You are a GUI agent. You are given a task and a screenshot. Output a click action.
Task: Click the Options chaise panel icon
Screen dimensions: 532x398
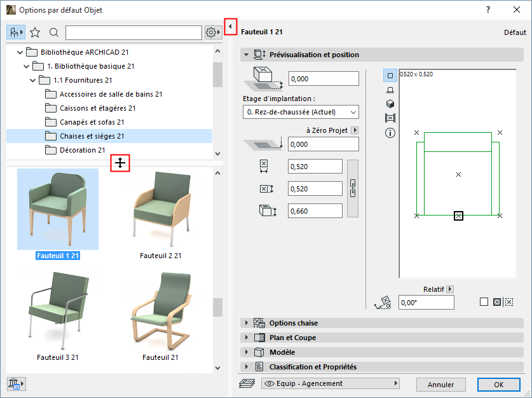[259, 323]
